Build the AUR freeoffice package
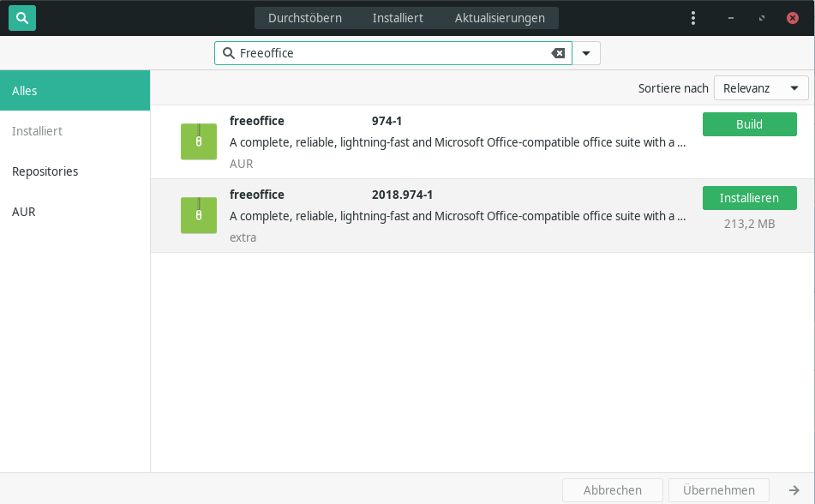Viewport: 815px width, 504px height. 750,124
